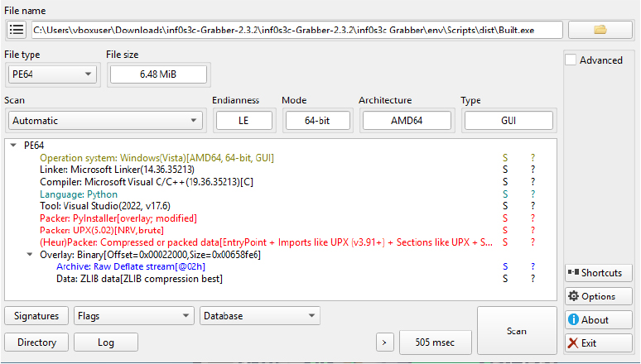Browse for file using folder icon button

(x=600, y=30)
